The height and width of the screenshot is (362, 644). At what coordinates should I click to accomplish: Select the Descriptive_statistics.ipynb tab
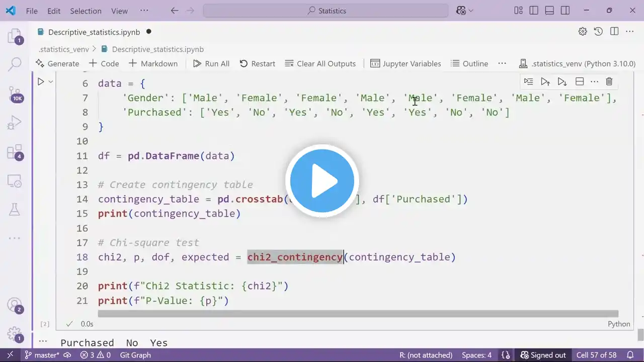click(x=95, y=32)
